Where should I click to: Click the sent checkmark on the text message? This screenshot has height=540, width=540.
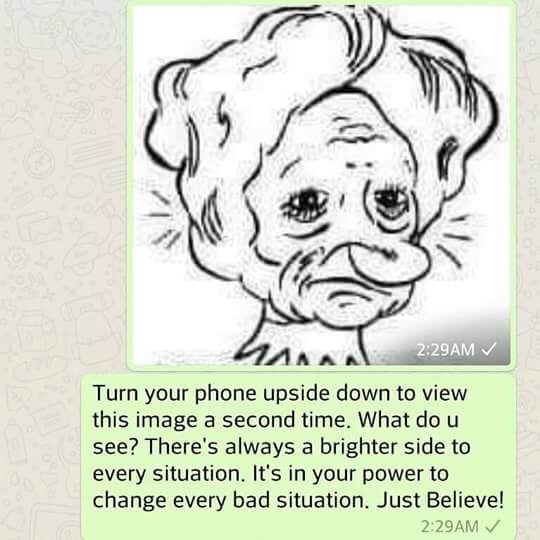point(492,526)
